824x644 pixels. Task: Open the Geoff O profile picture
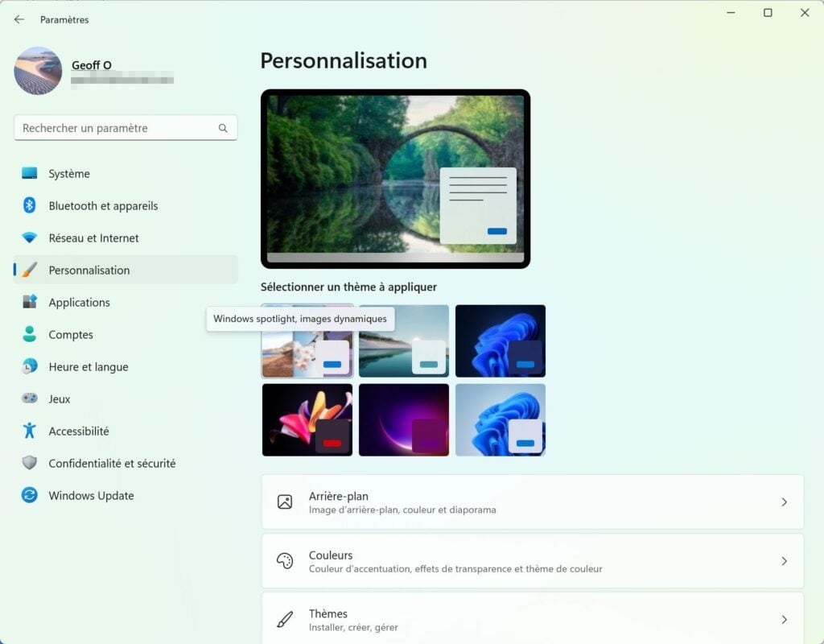coord(38,71)
